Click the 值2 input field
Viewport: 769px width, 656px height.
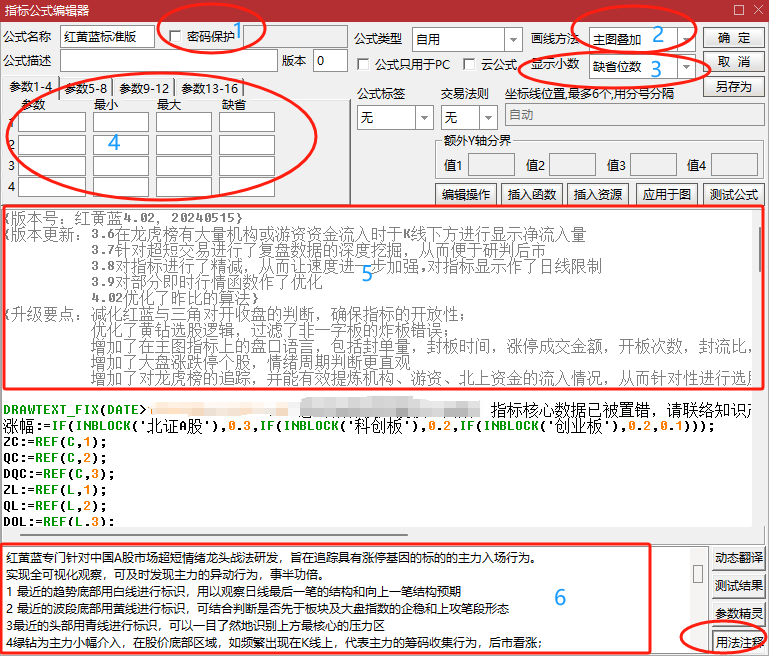tap(572, 165)
